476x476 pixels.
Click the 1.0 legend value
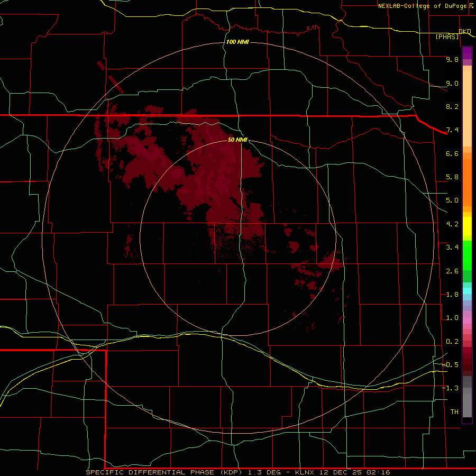[452, 318]
